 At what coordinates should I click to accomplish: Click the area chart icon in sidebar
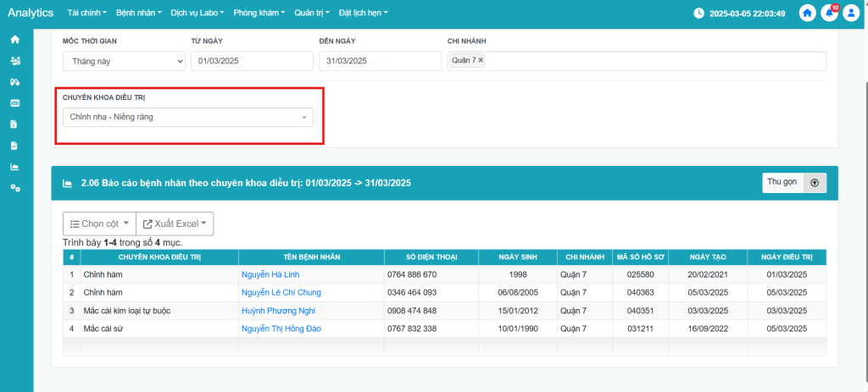pyautogui.click(x=14, y=167)
